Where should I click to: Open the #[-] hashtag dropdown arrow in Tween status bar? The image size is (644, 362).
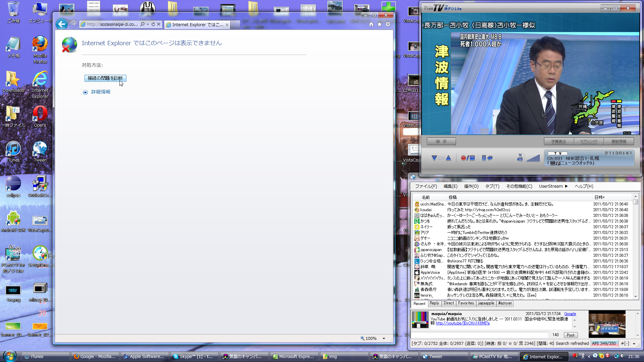tap(634, 344)
